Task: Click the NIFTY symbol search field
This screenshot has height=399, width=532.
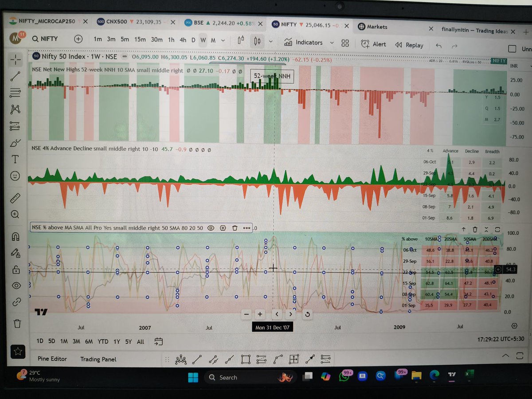Action: tap(45, 39)
